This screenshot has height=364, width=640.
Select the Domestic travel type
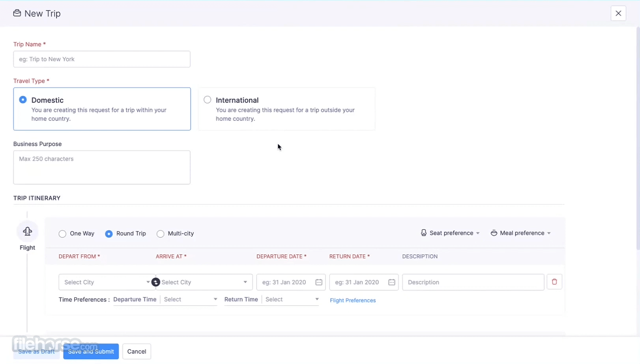[x=102, y=109]
